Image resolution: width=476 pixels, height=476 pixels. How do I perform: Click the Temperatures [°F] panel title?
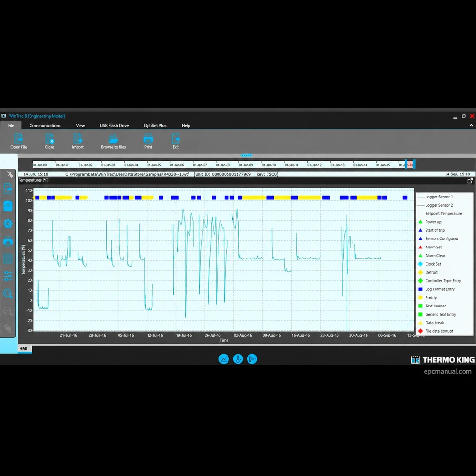click(x=33, y=180)
